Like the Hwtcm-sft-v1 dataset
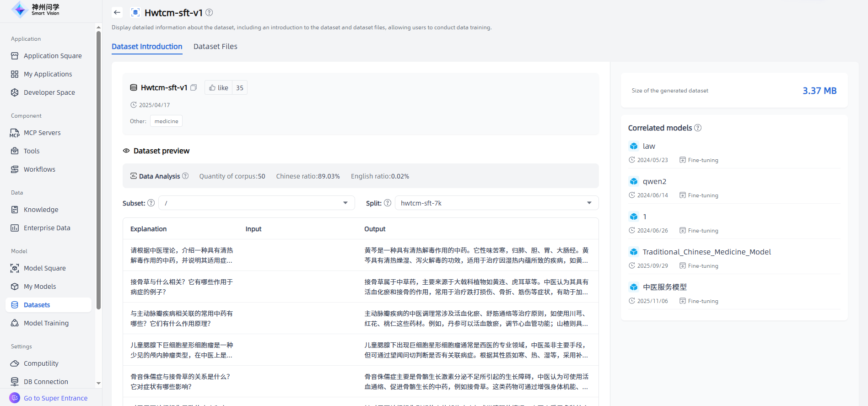This screenshot has height=406, width=868. 219,87
